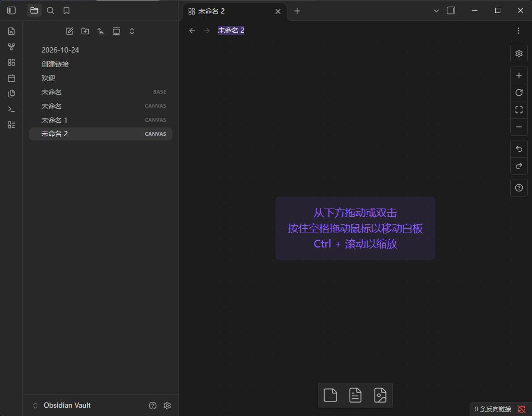The width and height of the screenshot is (532, 416).
Task: Zoom in on the canvas
Action: [x=519, y=75]
